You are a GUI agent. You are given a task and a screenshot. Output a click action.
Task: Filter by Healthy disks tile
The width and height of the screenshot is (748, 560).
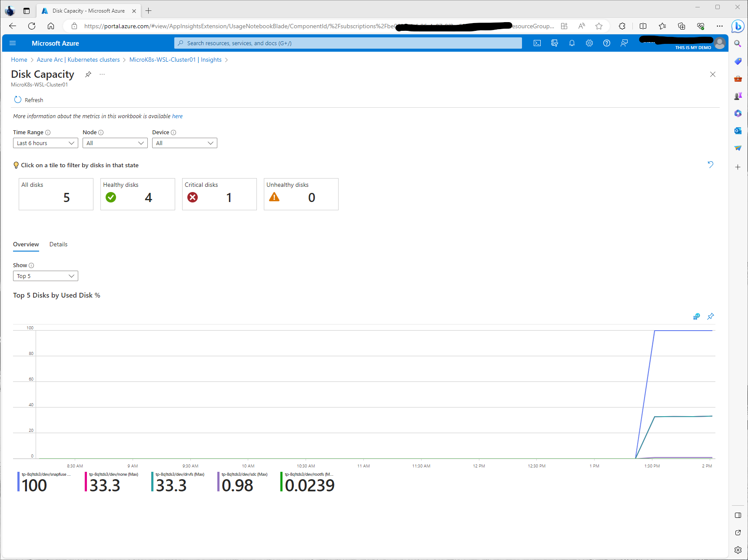[137, 194]
